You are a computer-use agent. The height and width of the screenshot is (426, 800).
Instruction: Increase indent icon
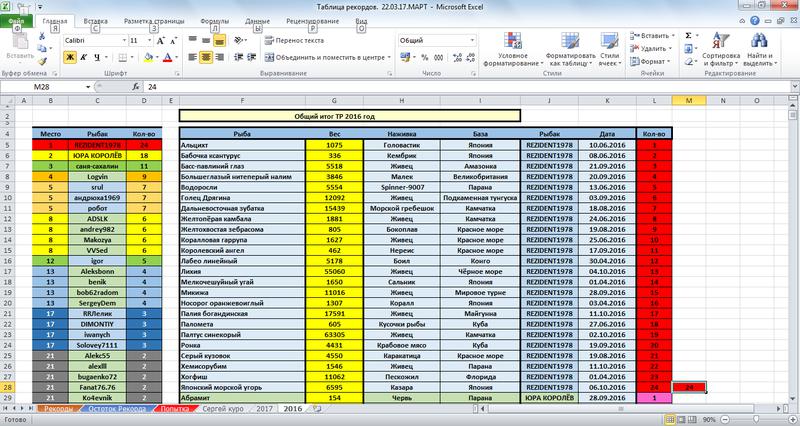pyautogui.click(x=252, y=58)
